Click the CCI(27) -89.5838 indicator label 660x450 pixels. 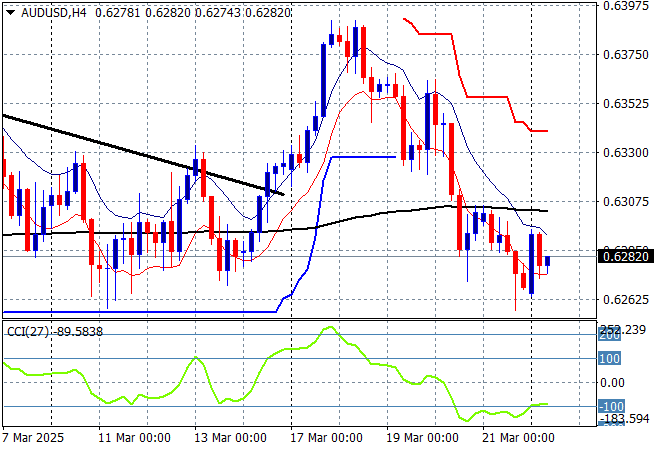[55, 332]
